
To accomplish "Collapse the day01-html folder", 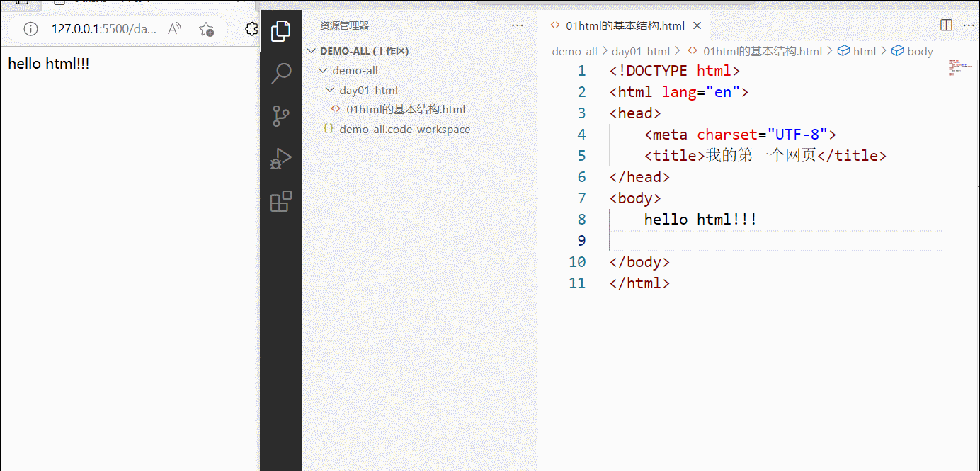I will click(330, 91).
